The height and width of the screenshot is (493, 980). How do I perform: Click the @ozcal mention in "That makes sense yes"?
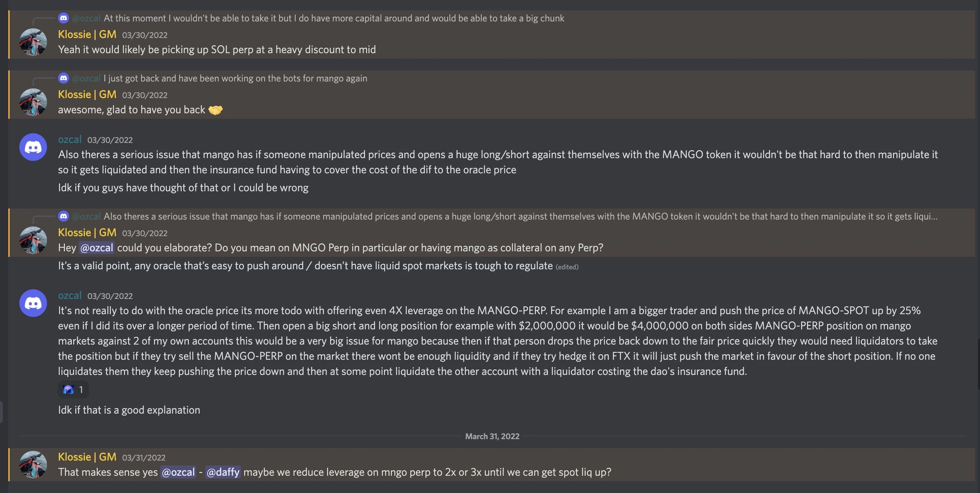click(178, 472)
